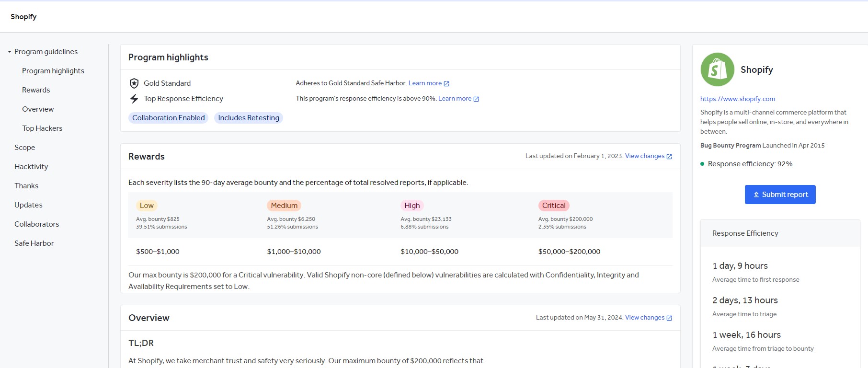Click the Top Response Efficiency lightning icon
The width and height of the screenshot is (868, 368).
tap(134, 99)
